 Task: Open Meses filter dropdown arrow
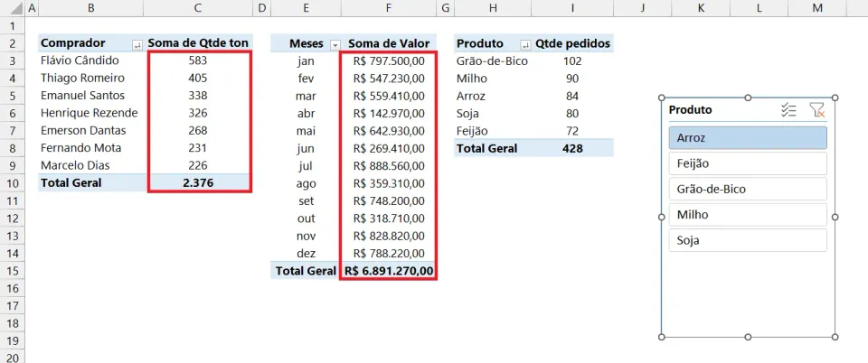coord(335,45)
